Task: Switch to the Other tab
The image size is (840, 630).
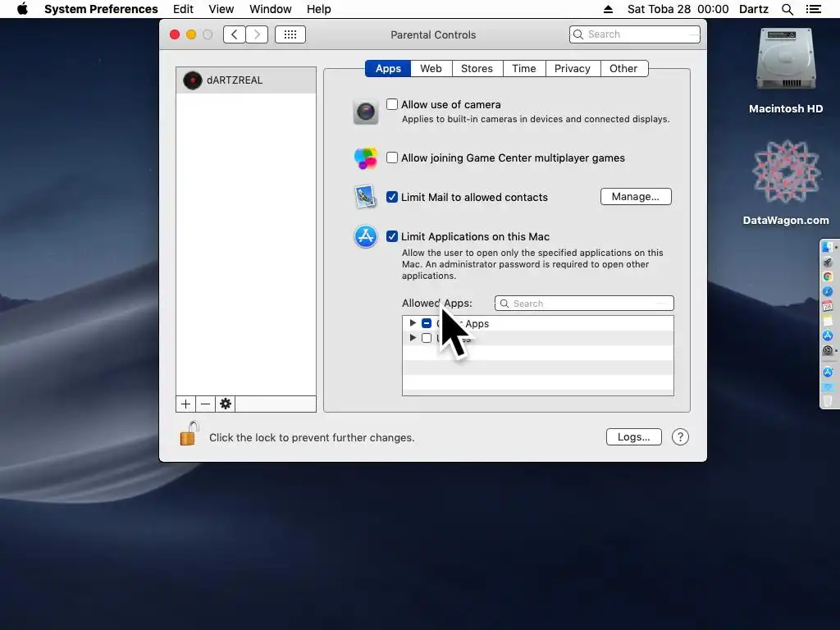Action: point(623,69)
